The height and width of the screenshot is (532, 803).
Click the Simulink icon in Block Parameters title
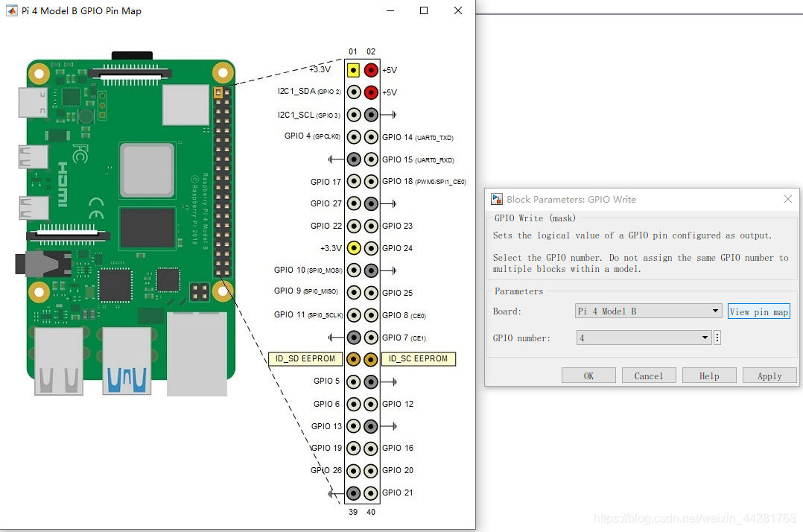pos(496,199)
